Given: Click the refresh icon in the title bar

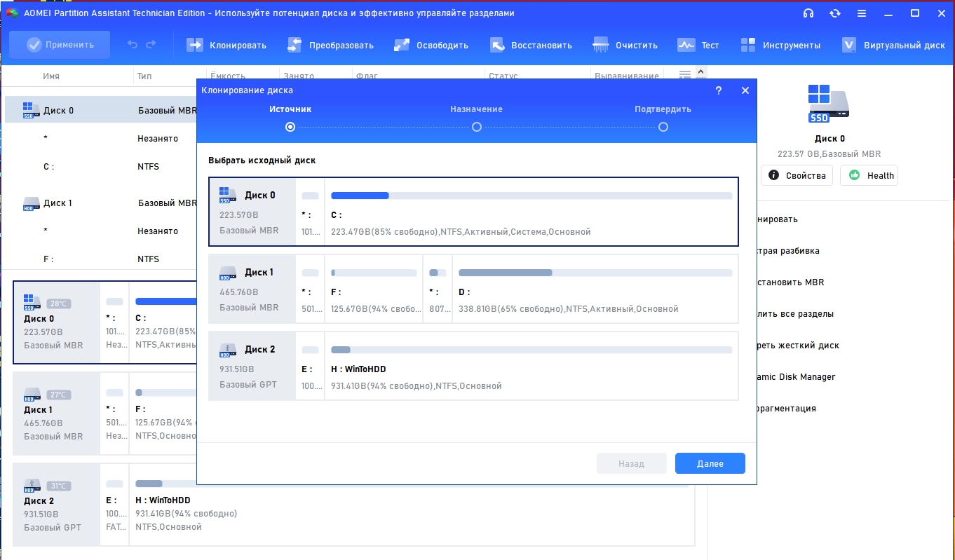Looking at the screenshot, I should [835, 13].
